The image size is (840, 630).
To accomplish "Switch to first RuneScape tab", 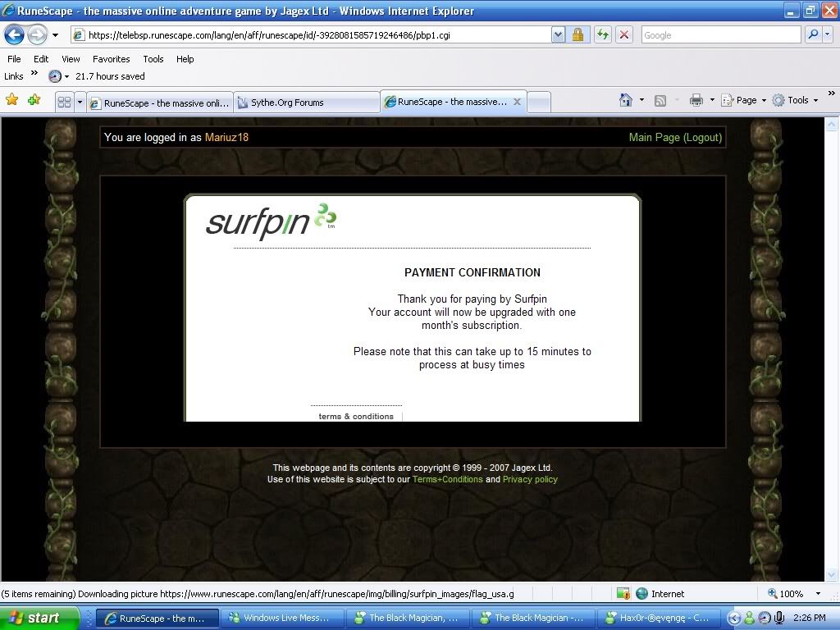I will click(160, 103).
